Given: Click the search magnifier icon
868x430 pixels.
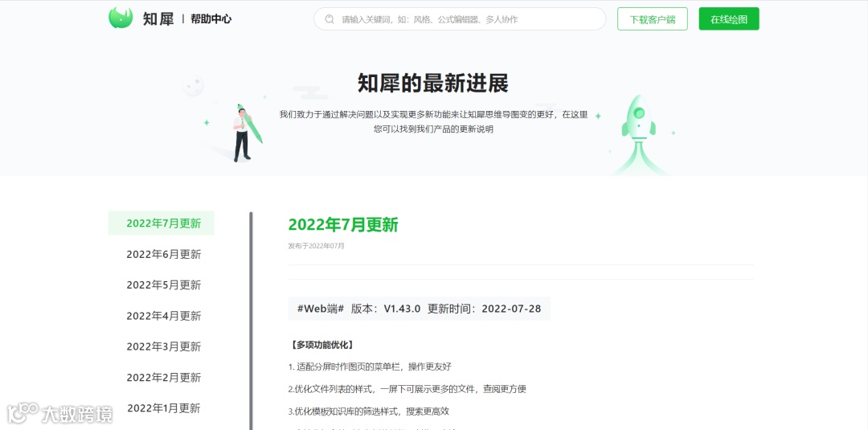Looking at the screenshot, I should 330,19.
